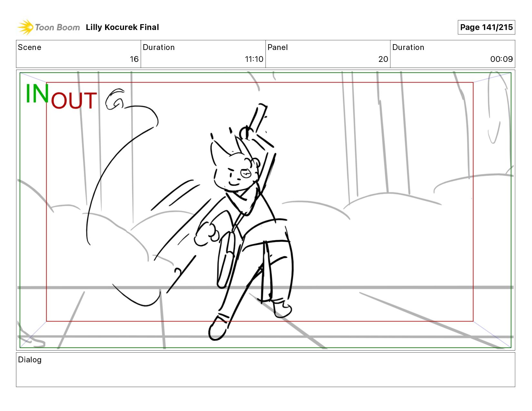
Task: Click the 'Dialog' field label
Action: point(30,360)
